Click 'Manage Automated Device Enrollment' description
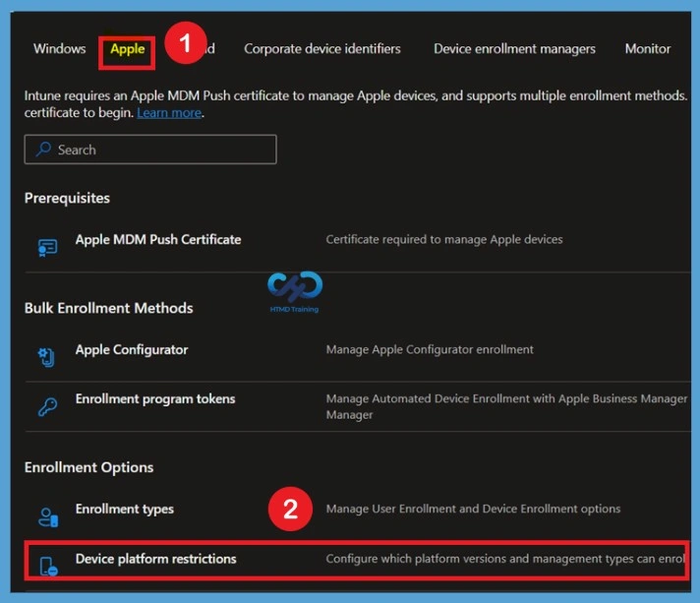The width and height of the screenshot is (700, 603). click(x=506, y=406)
